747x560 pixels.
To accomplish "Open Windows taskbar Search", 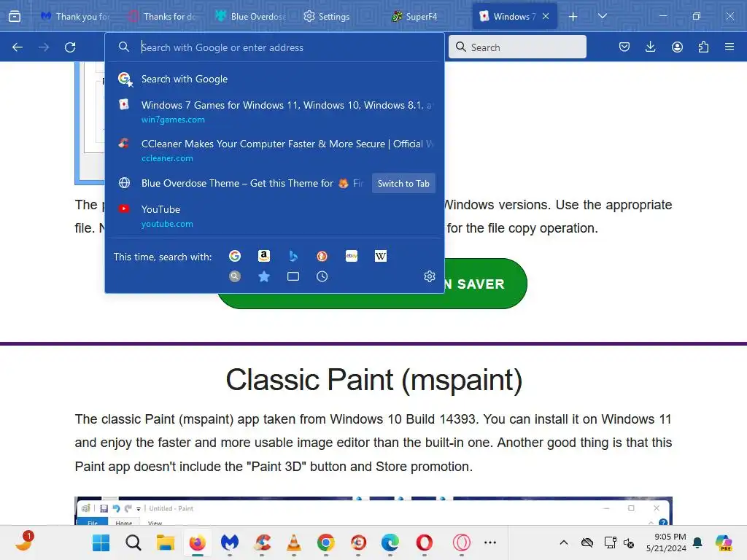I will point(133,542).
